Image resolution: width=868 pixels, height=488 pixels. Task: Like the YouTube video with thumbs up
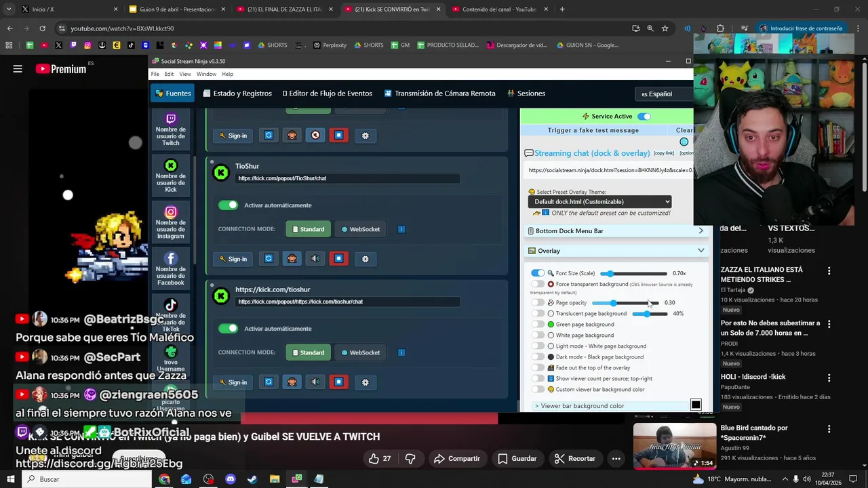[380, 458]
